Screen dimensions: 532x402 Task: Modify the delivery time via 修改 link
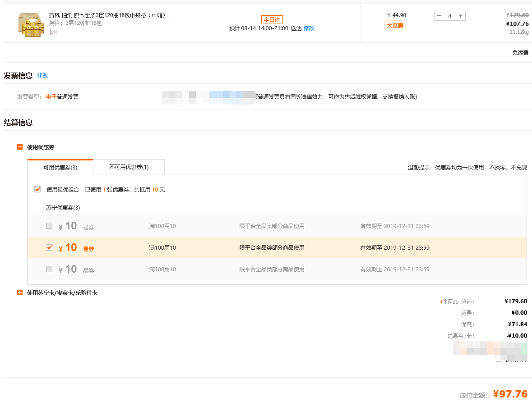pos(309,28)
